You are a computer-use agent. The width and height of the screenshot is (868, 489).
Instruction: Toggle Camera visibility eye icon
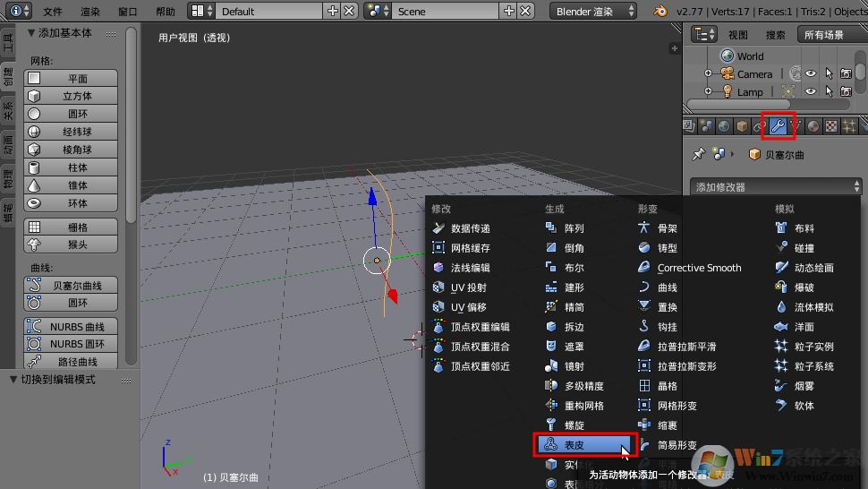coord(811,73)
